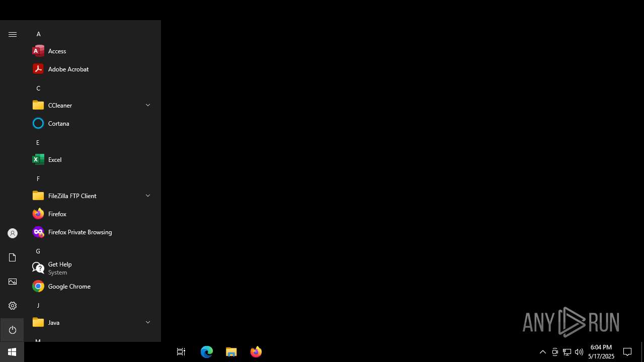
Task: Click the Show desktop strip at the taskbar edge
Action: [642, 352]
